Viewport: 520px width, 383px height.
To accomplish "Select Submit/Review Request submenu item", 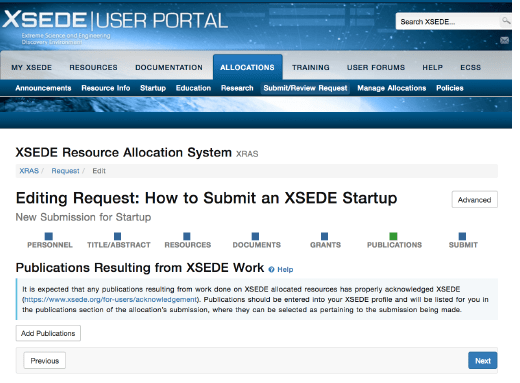I will tap(305, 88).
